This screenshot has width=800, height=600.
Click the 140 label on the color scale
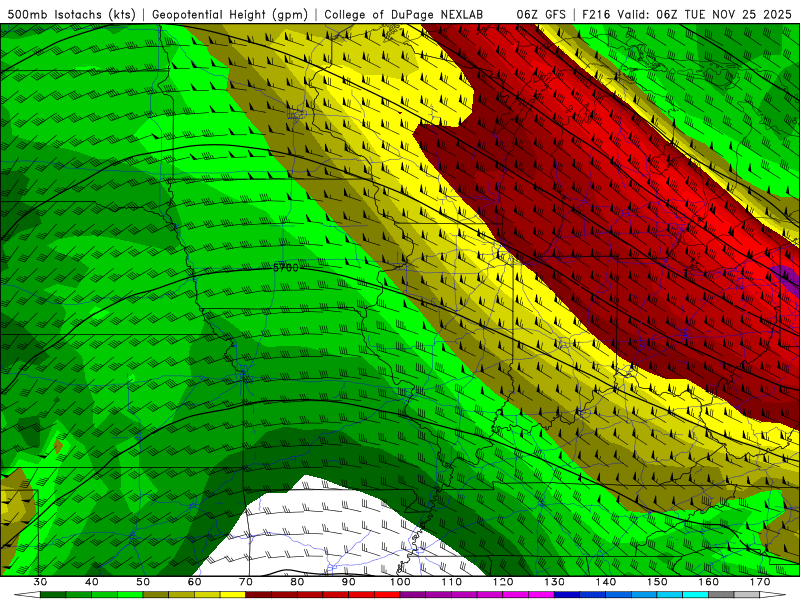point(606,582)
